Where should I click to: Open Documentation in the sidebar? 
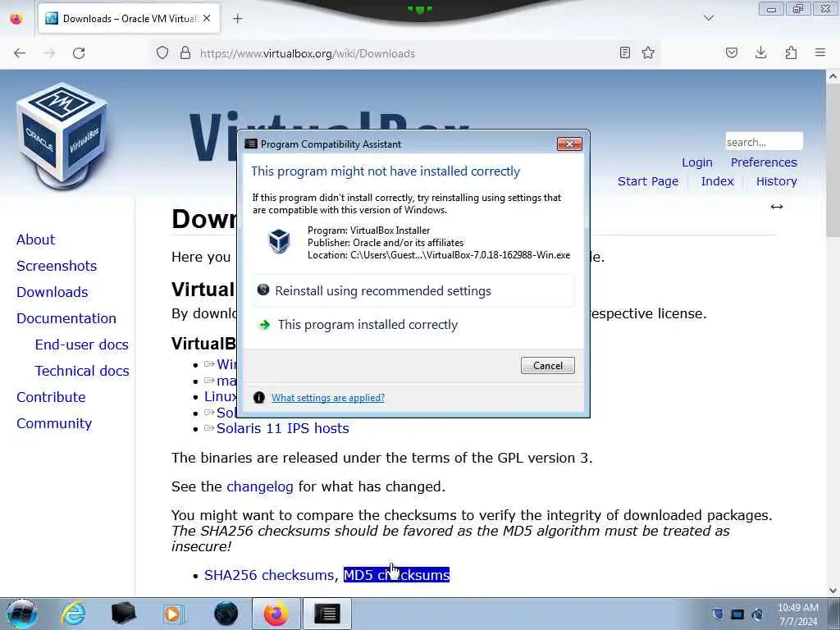[x=66, y=318]
